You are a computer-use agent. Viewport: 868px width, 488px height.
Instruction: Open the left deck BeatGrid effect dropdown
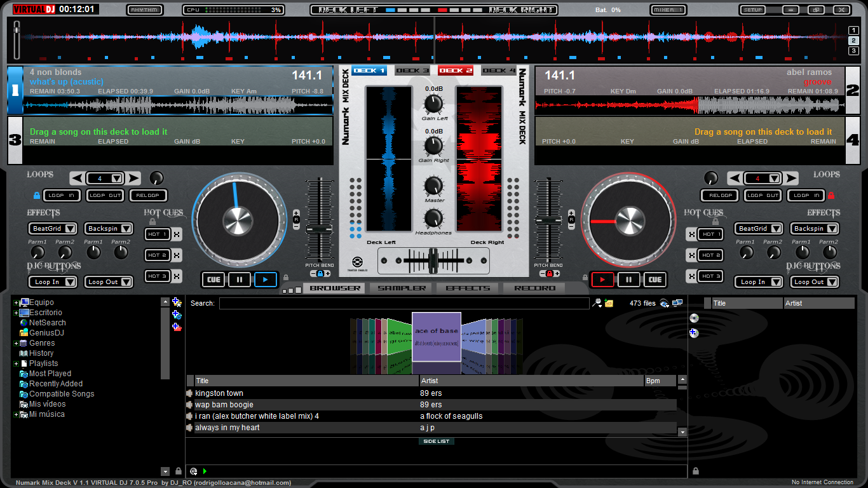tap(70, 229)
